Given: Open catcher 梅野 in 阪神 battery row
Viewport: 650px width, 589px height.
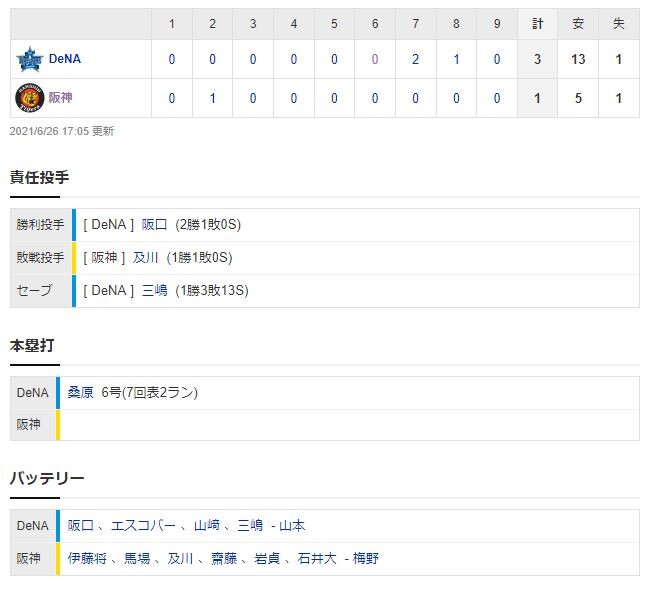Looking at the screenshot, I should click(x=366, y=558).
